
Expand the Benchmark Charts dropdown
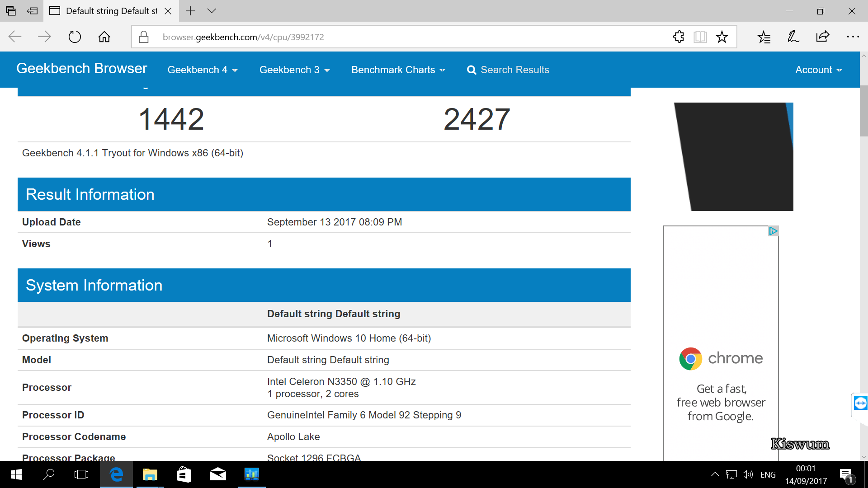click(398, 70)
